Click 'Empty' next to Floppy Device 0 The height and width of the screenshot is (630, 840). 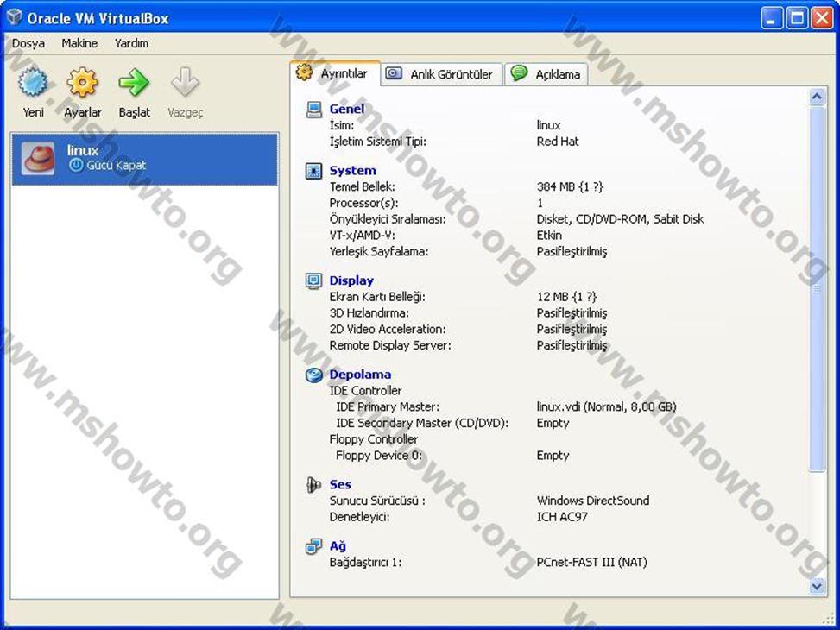coord(553,456)
